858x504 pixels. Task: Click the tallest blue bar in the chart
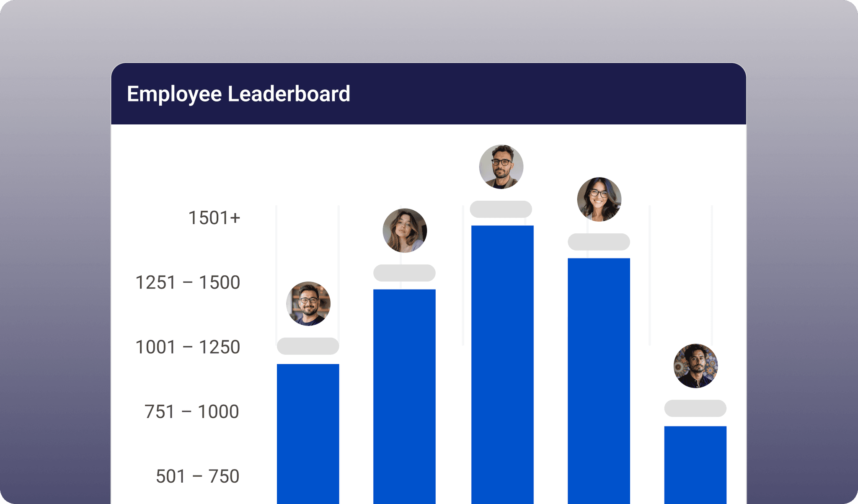(502, 369)
